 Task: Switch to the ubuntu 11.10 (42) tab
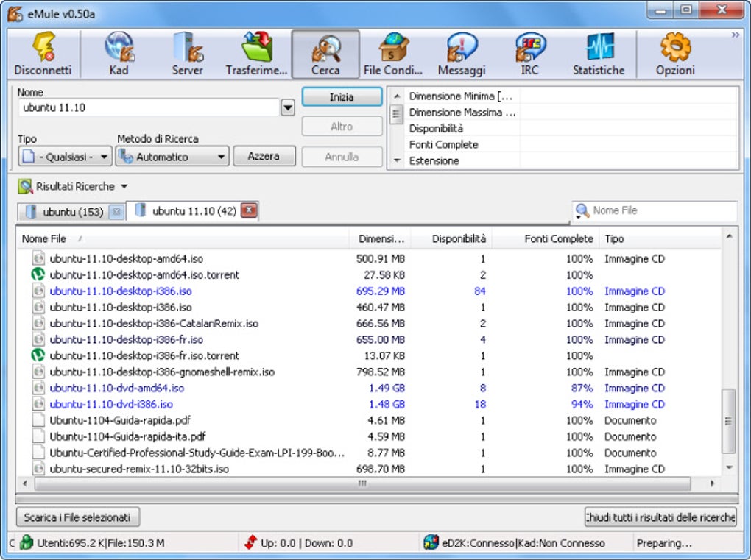pos(193,210)
